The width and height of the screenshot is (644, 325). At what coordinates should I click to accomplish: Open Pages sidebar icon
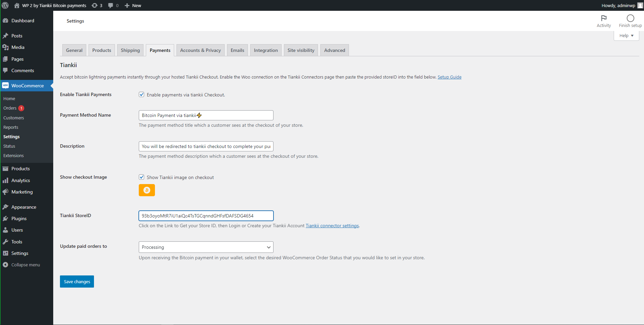coord(5,59)
